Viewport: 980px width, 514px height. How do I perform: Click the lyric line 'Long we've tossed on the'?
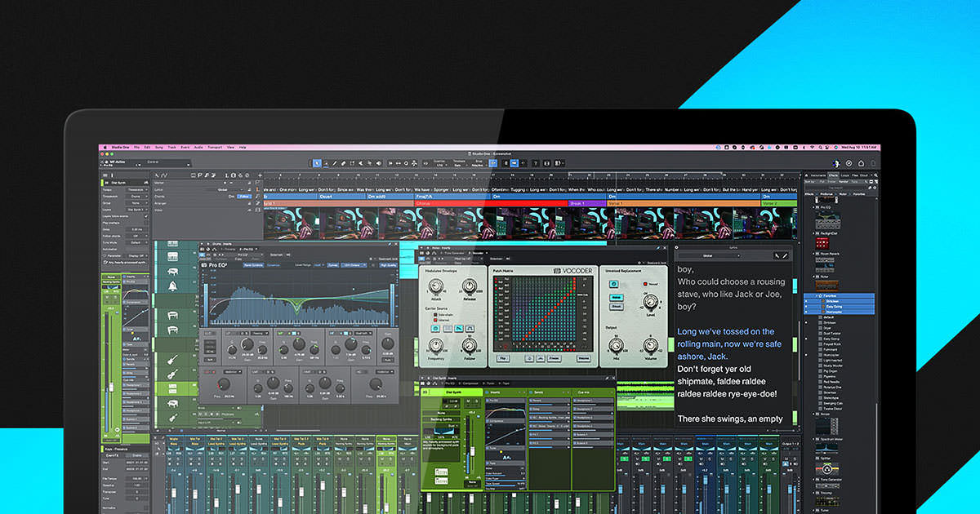point(726,331)
